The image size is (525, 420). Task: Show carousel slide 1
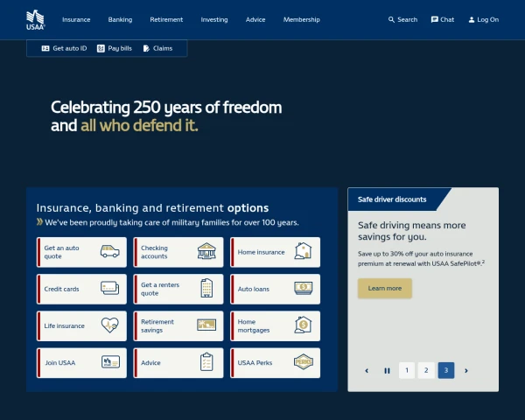407,370
